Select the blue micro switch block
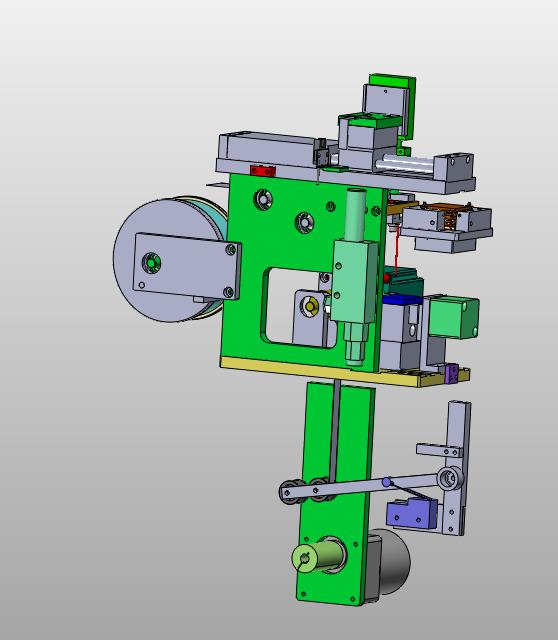Image resolution: width=558 pixels, height=640 pixels. (410, 515)
